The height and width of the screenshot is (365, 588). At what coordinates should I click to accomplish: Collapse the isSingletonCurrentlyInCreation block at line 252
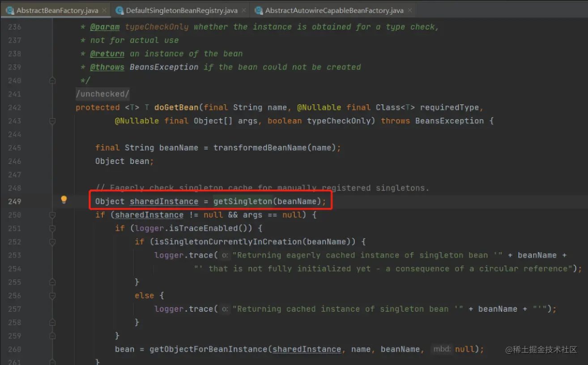pyautogui.click(x=52, y=242)
